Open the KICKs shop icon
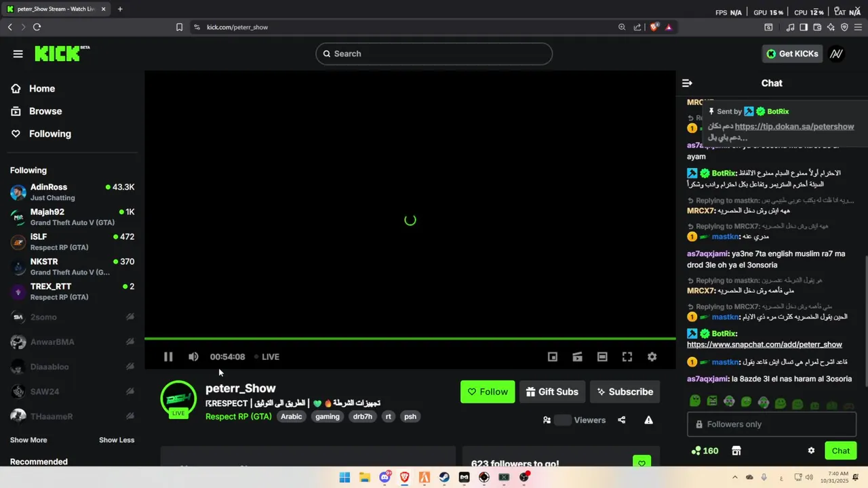The width and height of the screenshot is (868, 488). pyautogui.click(x=736, y=451)
